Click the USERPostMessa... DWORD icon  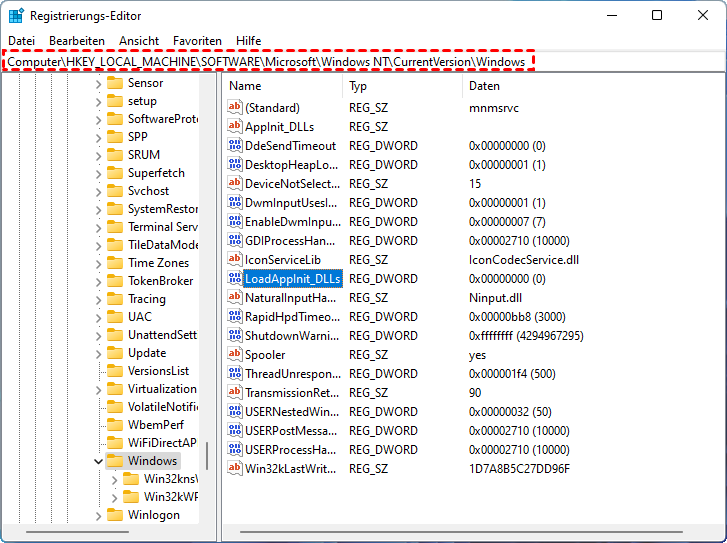235,431
